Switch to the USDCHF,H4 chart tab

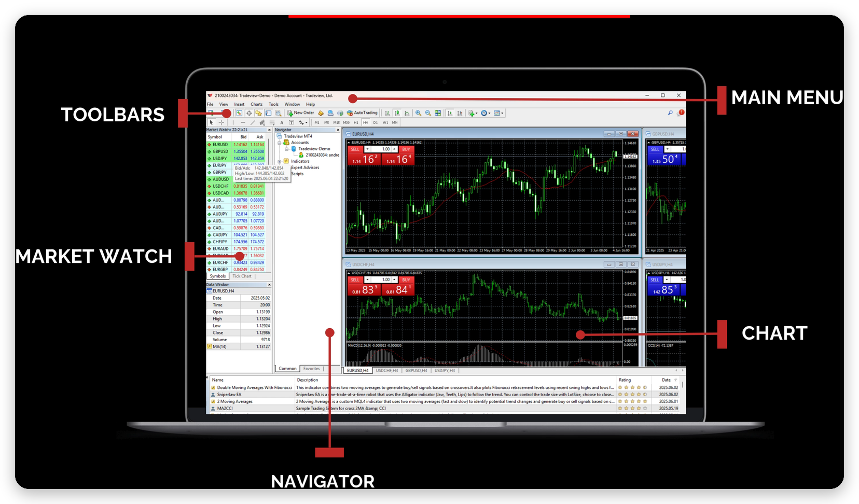point(386,371)
